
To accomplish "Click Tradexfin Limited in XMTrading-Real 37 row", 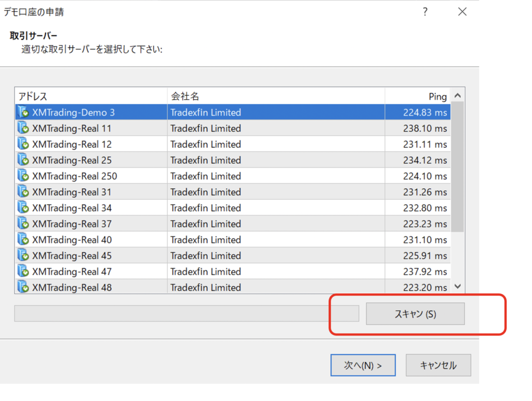I will click(206, 224).
